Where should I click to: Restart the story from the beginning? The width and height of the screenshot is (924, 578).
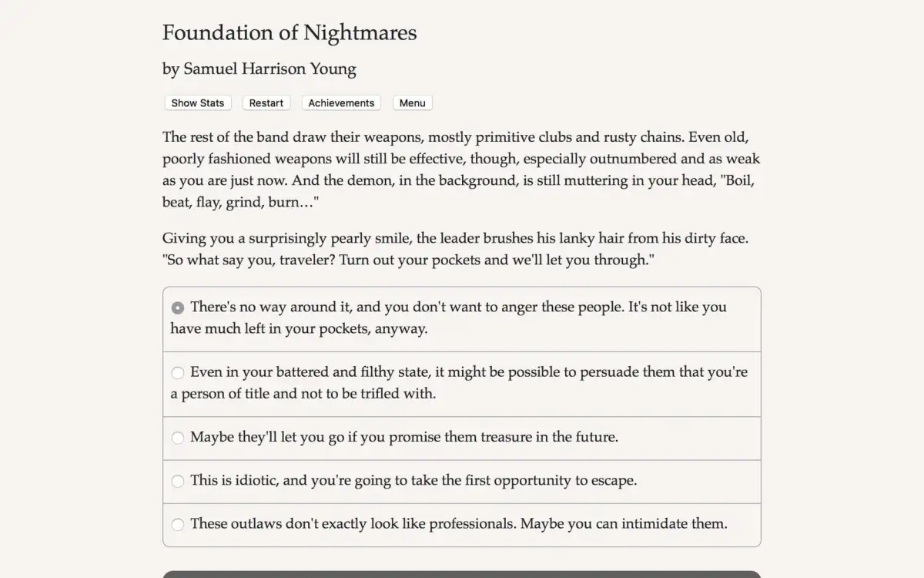(266, 102)
